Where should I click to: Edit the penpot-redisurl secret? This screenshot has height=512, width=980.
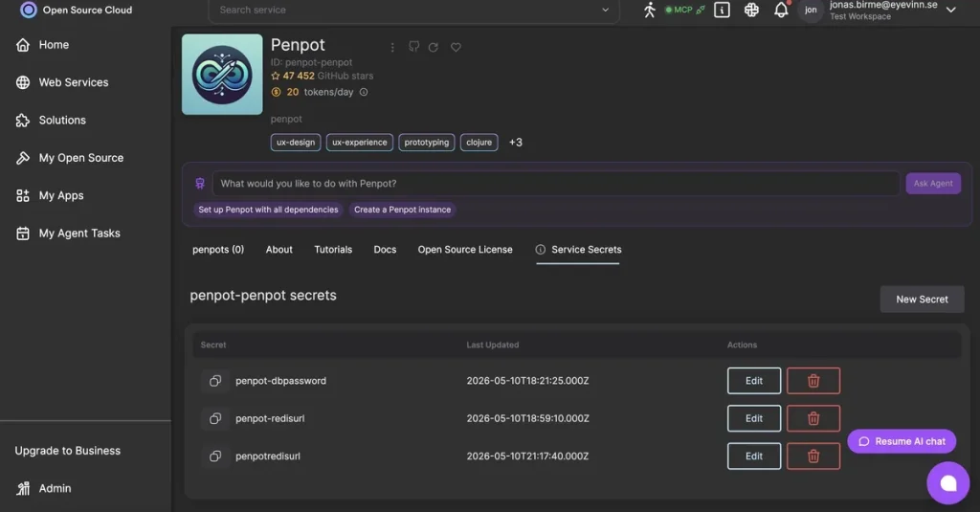click(x=754, y=419)
